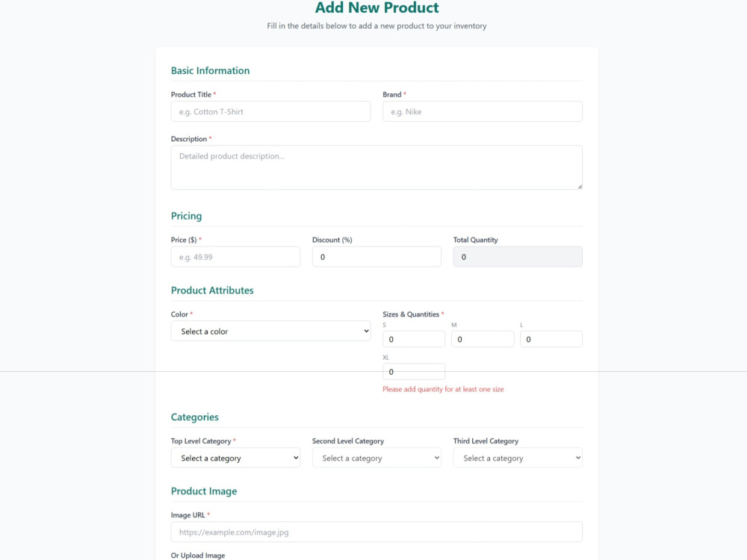The image size is (747, 560).
Task: Click the disabled Total Quantity field
Action: tap(518, 257)
